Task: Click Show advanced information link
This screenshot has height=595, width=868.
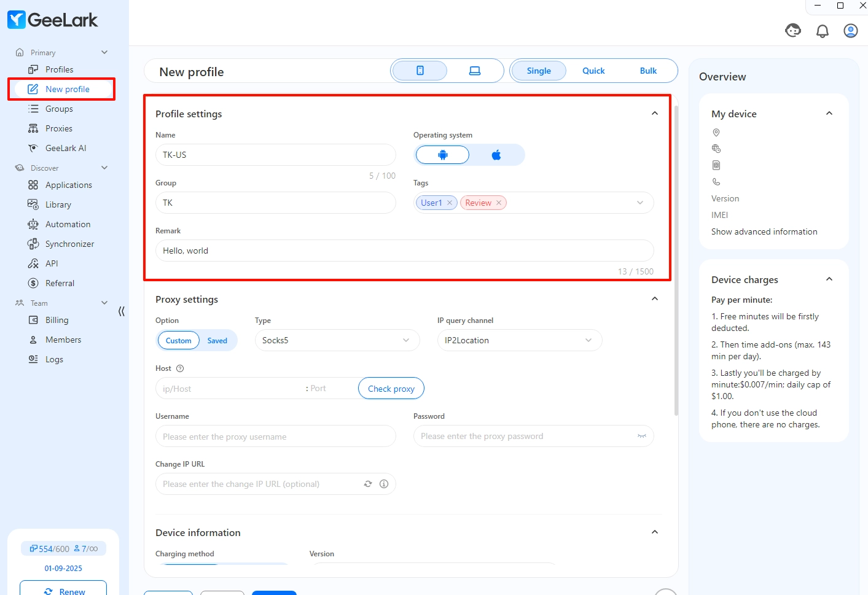Action: 764,231
